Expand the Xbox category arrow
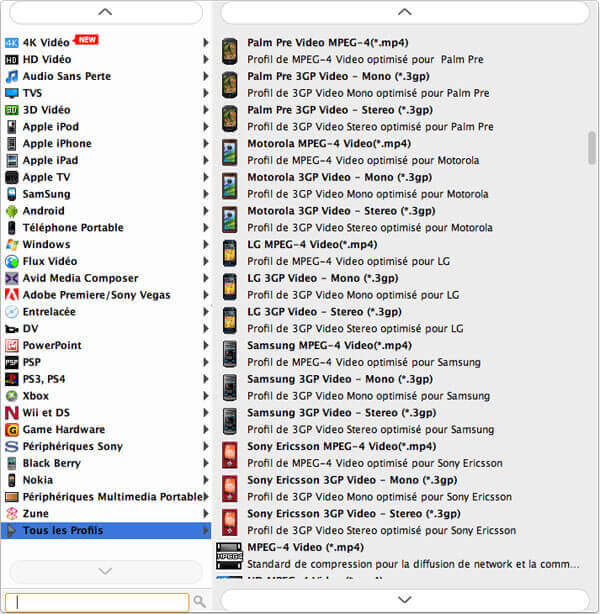 206,396
